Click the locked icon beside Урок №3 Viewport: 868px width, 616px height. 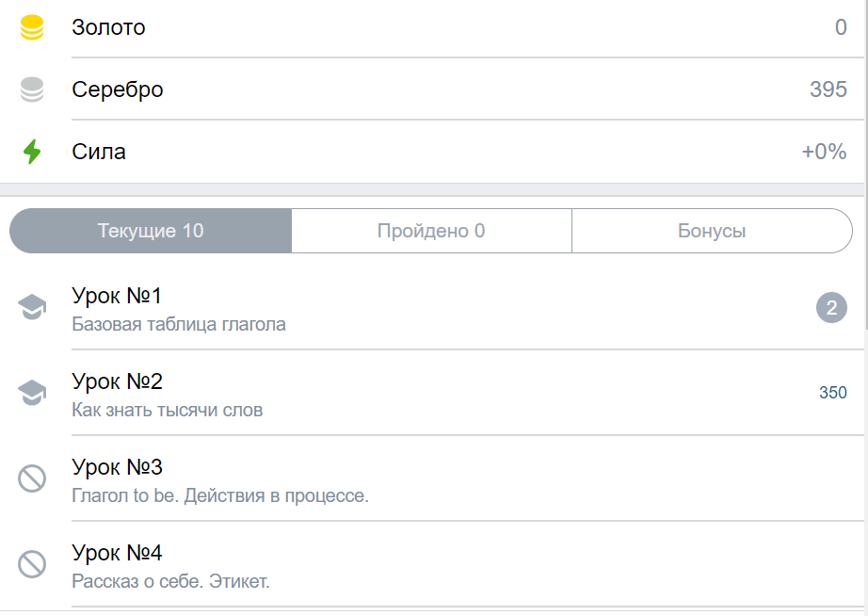pyautogui.click(x=32, y=478)
